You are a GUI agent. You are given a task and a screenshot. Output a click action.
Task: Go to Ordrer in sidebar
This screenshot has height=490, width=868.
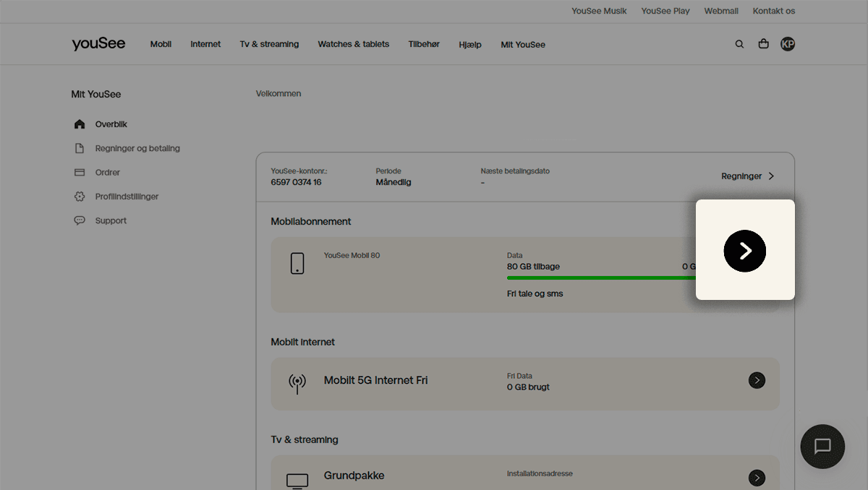pyautogui.click(x=107, y=173)
